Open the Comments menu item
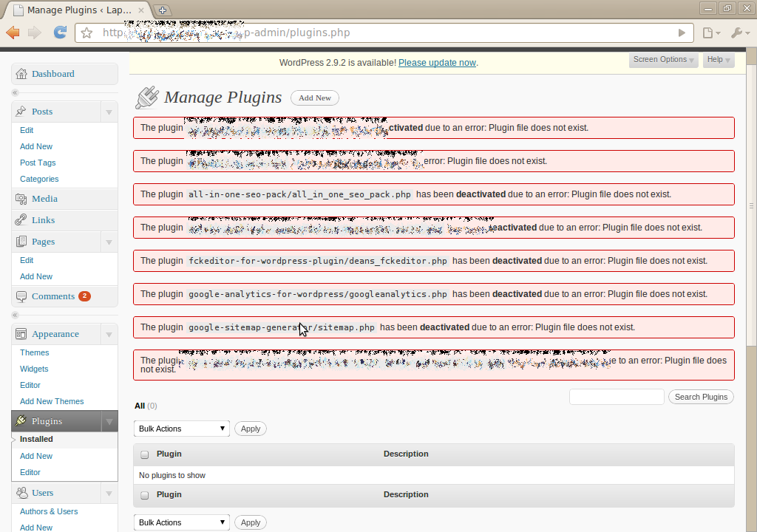 point(53,296)
